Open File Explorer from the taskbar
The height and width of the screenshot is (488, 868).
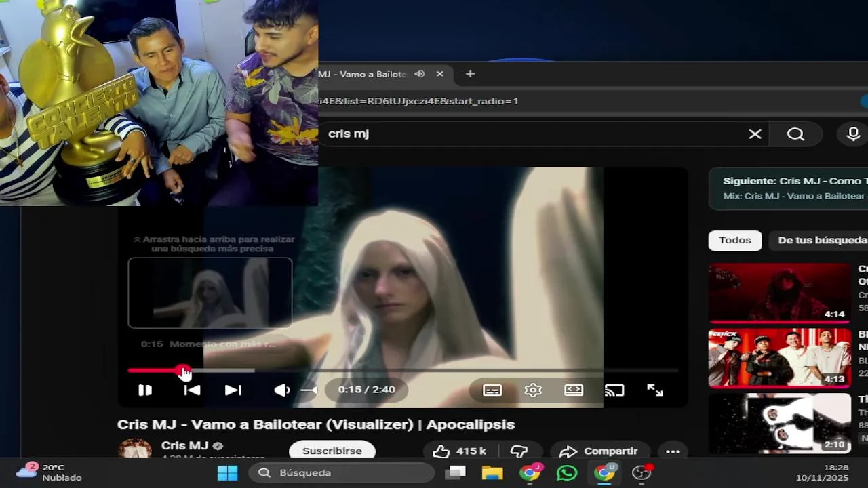click(492, 472)
